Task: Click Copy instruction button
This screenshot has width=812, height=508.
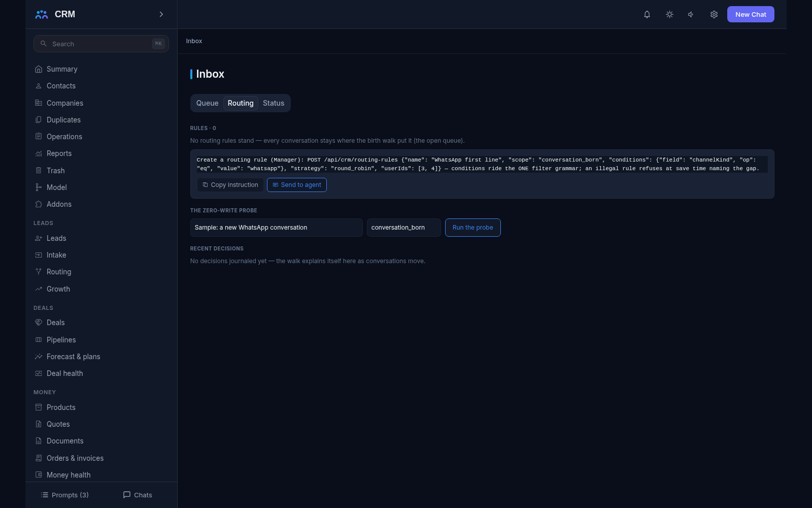Action: (230, 185)
